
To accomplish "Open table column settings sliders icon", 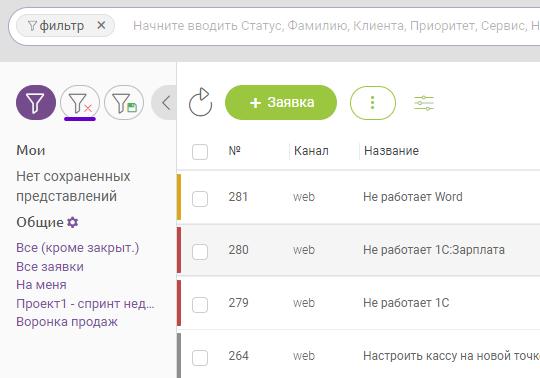I will [x=424, y=103].
